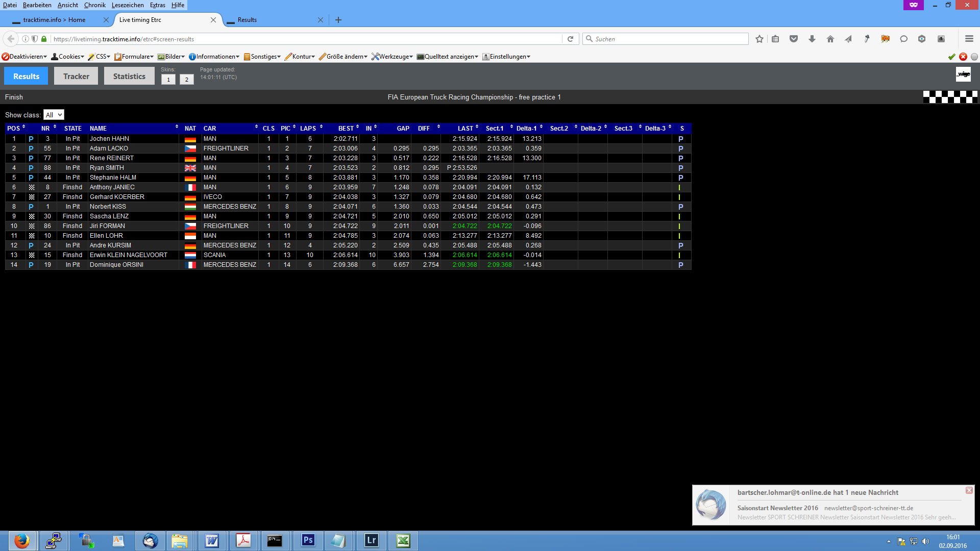Image resolution: width=980 pixels, height=551 pixels.
Task: Switch to the Results view button
Action: [26, 76]
